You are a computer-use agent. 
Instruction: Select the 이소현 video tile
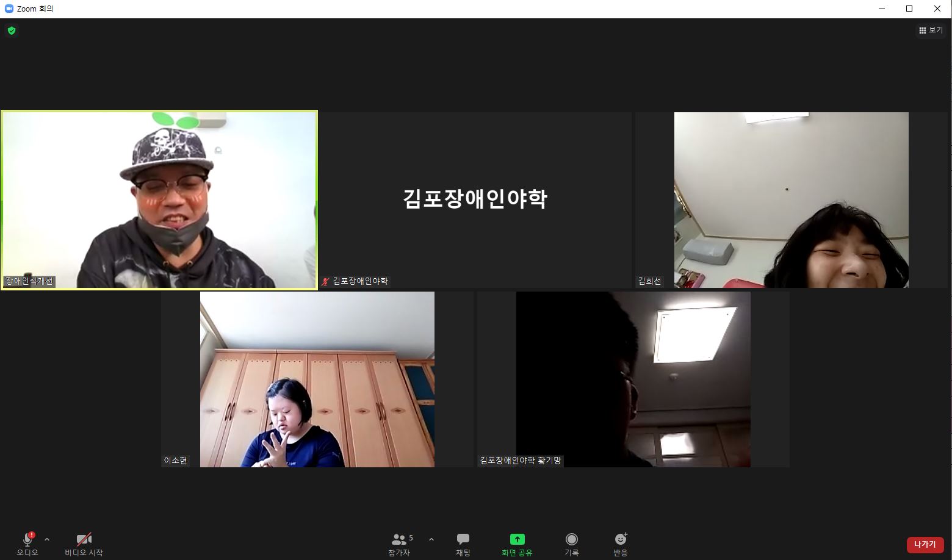tap(317, 379)
